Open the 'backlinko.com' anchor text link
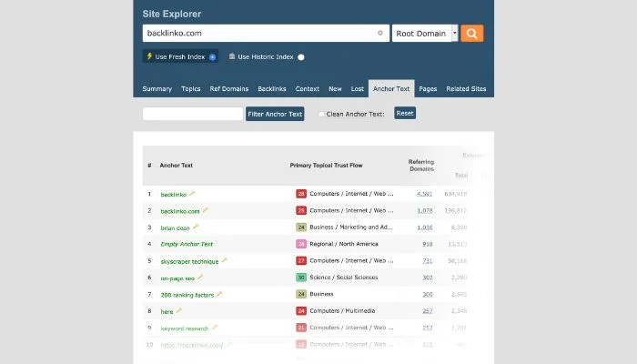Screen dimensions: 637x364 pyautogui.click(x=180, y=211)
